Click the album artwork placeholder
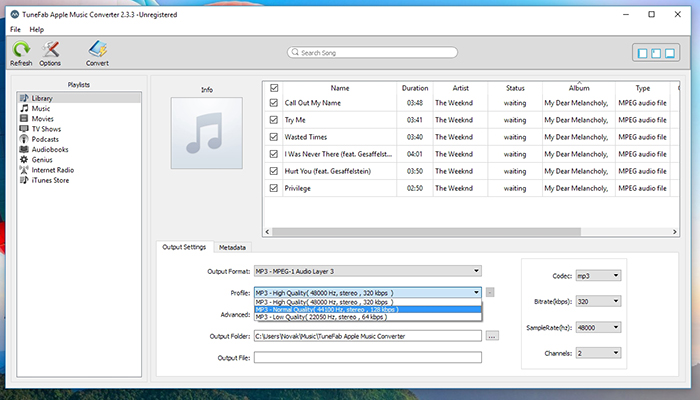 (x=207, y=133)
